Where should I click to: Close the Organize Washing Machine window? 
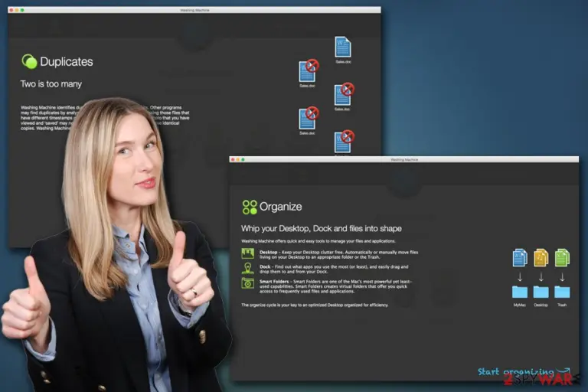233,160
